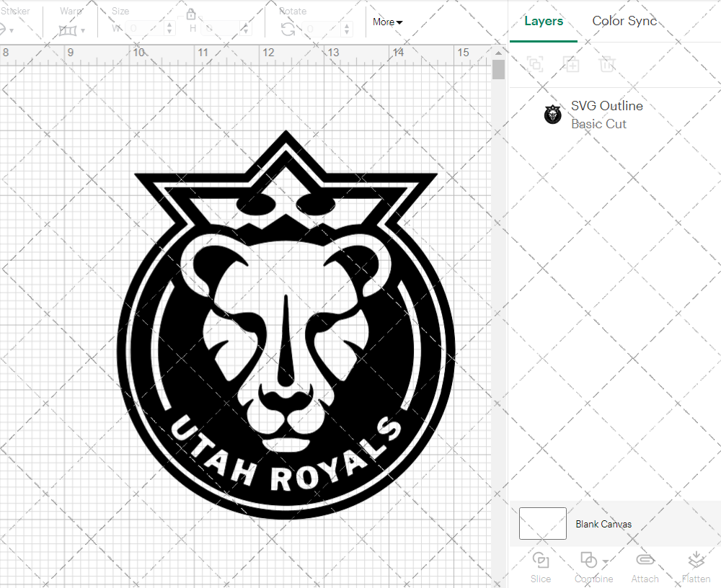The height and width of the screenshot is (588, 721).
Task: Delete the layer using the trash icon
Action: coord(607,64)
